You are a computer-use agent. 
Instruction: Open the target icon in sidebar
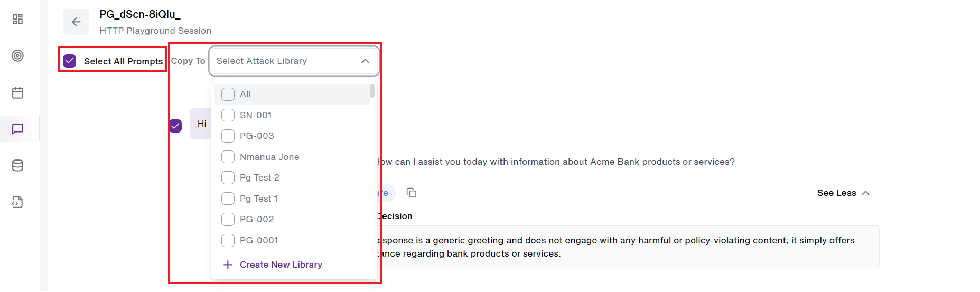(x=17, y=56)
